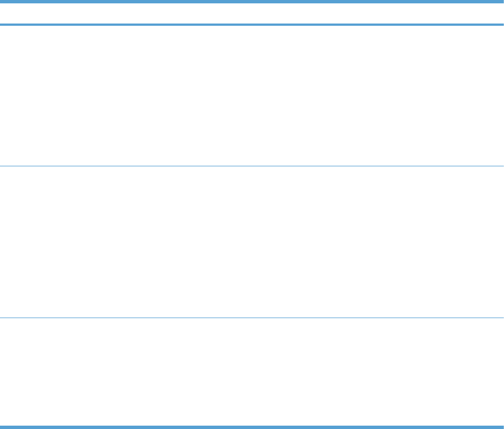Click the right end of the bottom blue border

501,427
